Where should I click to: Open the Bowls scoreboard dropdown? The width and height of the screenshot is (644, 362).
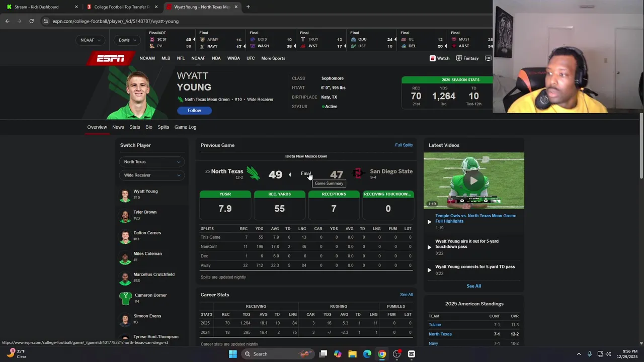pos(127,40)
